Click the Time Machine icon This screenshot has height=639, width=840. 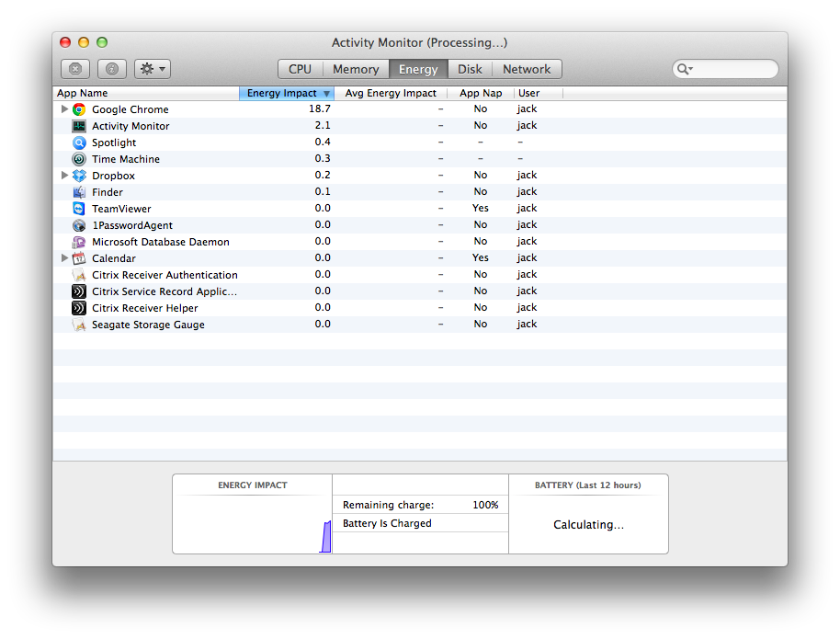pyautogui.click(x=79, y=159)
